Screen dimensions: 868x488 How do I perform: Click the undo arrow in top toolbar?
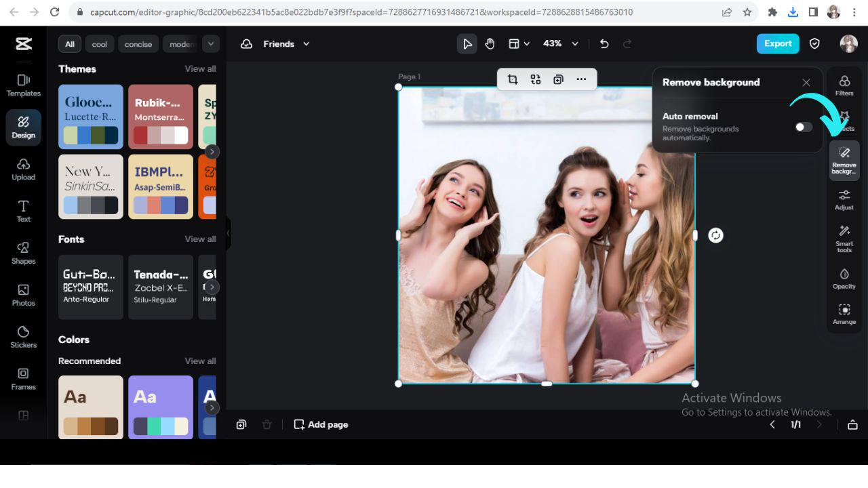point(604,43)
